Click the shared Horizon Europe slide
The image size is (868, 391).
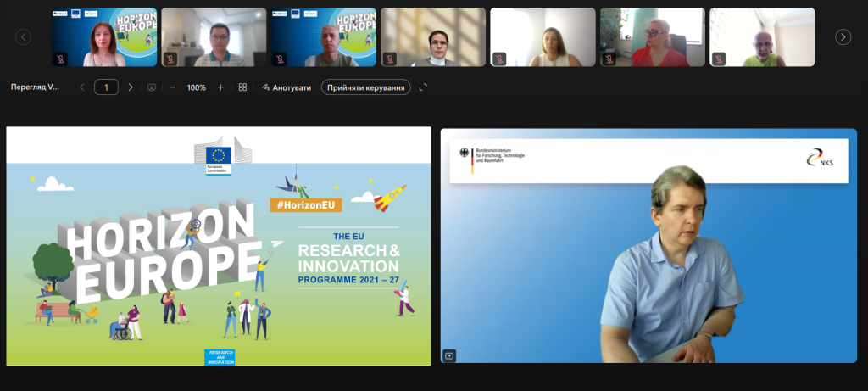pos(219,246)
